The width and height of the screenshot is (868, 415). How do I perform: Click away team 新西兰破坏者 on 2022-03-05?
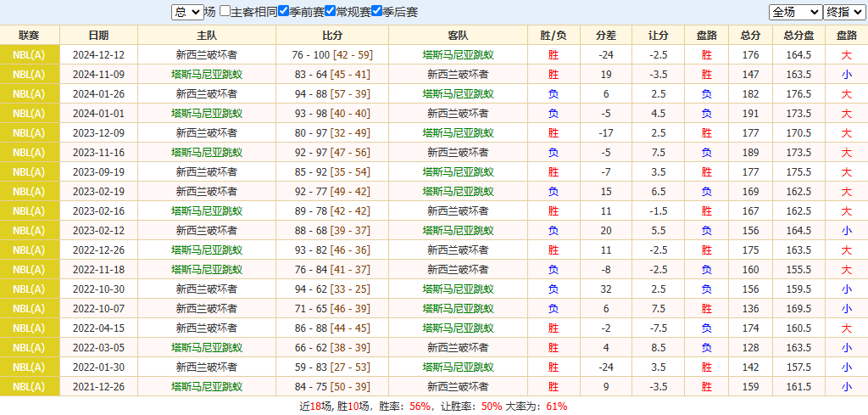pos(459,347)
